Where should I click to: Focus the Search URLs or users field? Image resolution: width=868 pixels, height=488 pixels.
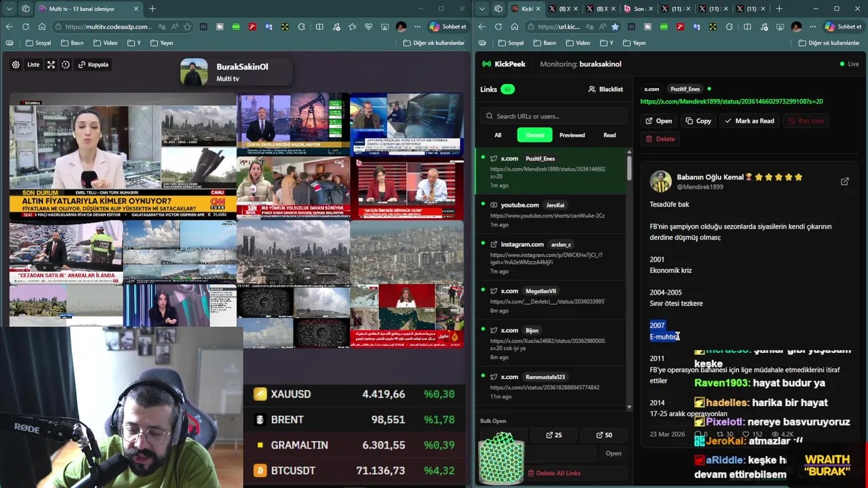click(x=553, y=116)
